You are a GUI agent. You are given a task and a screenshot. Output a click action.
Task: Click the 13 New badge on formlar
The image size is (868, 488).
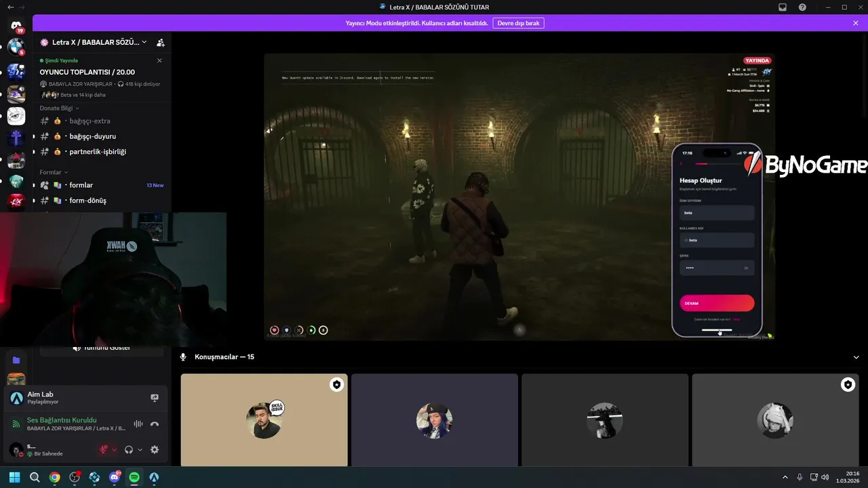click(155, 185)
